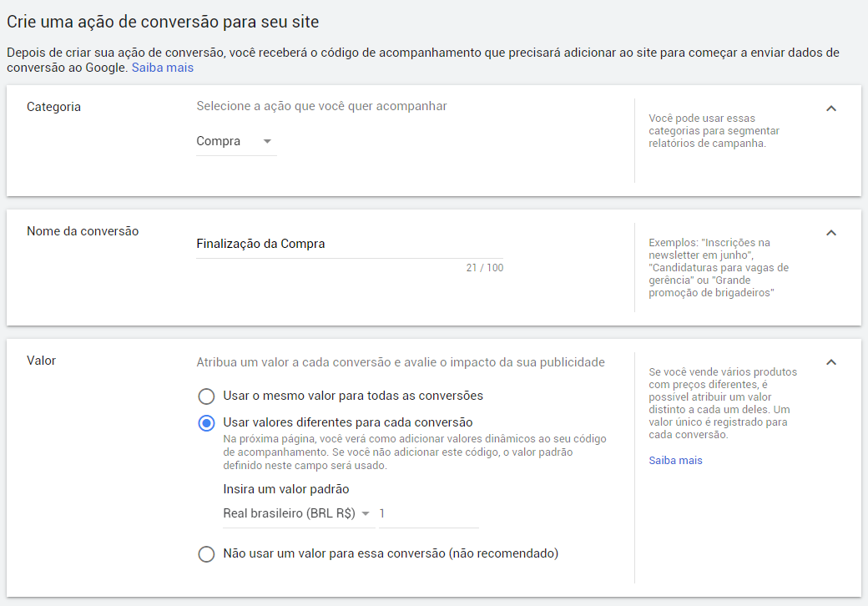Open the Real brasileiro currency dropdown
The height and width of the screenshot is (606, 868).
[x=297, y=513]
